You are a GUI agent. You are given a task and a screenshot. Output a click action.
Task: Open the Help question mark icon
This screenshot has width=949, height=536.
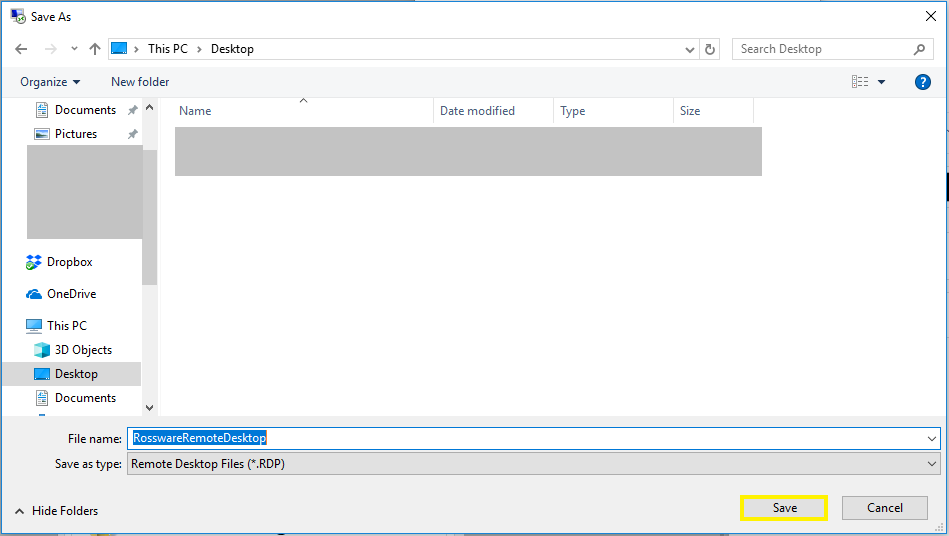coord(923,82)
